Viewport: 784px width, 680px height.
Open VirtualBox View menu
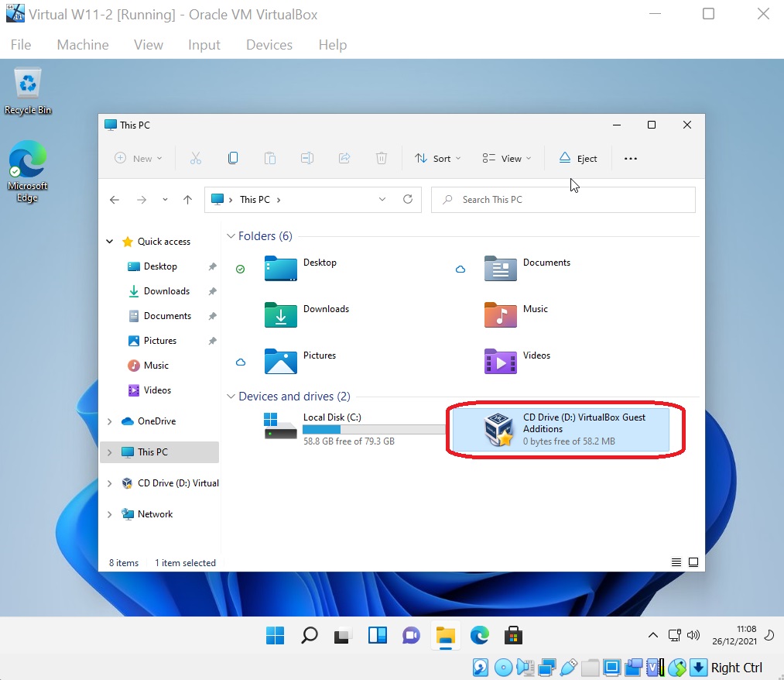tap(148, 44)
